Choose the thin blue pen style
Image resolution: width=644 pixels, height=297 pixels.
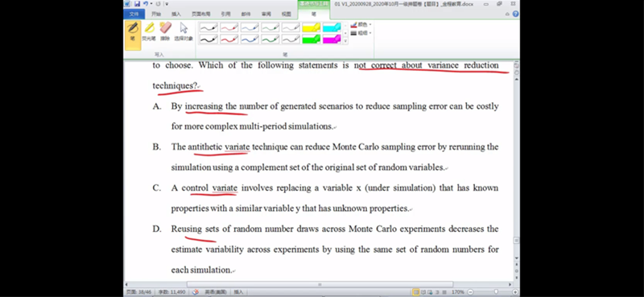pyautogui.click(x=250, y=27)
